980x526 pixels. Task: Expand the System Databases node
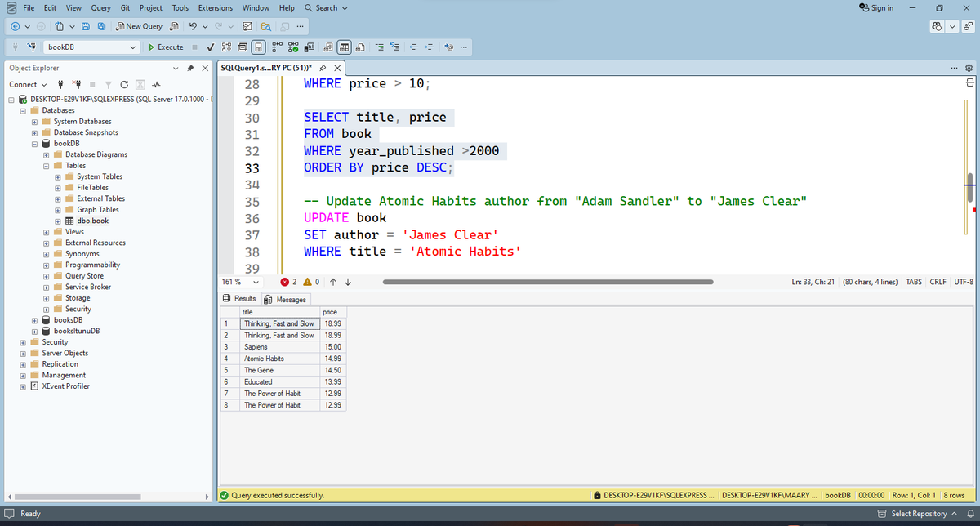tap(35, 121)
